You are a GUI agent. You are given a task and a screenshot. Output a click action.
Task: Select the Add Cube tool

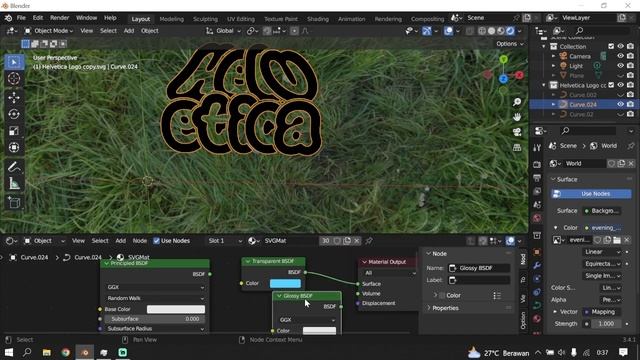[14, 202]
